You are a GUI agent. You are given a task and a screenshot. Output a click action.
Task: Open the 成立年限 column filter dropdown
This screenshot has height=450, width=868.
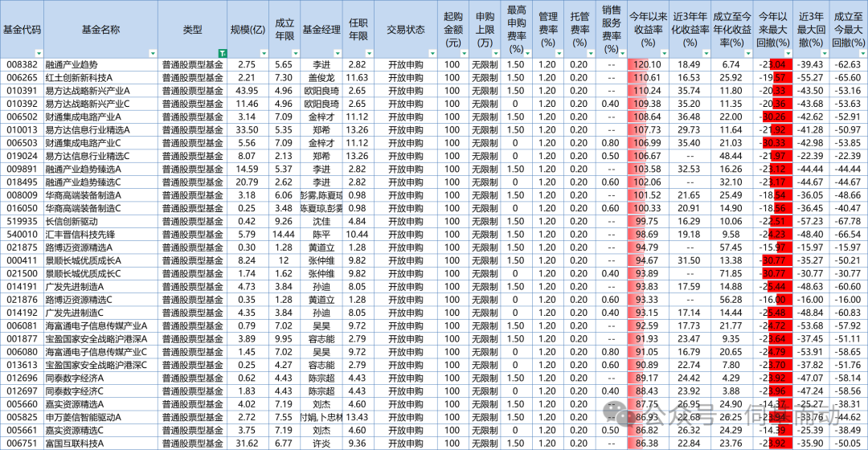295,54
